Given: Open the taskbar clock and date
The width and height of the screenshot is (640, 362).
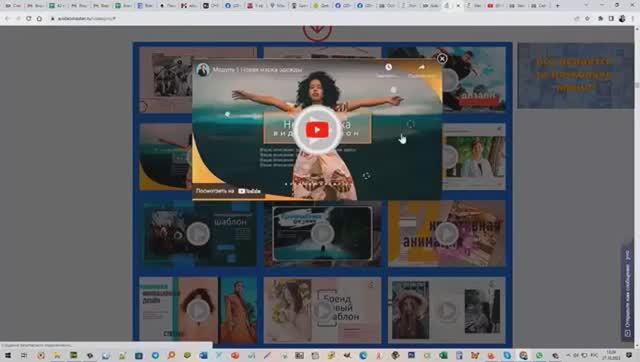Looking at the screenshot, I should point(611,355).
